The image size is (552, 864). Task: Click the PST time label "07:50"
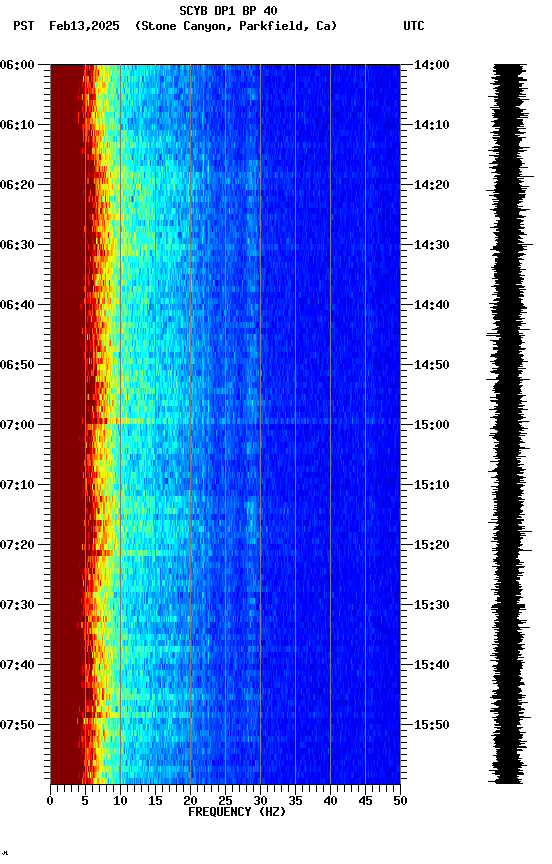pos(17,725)
